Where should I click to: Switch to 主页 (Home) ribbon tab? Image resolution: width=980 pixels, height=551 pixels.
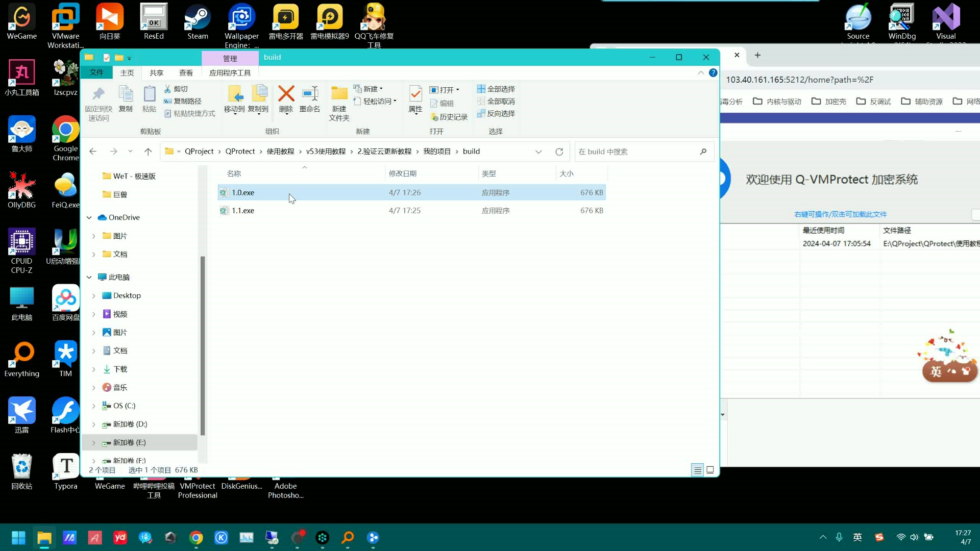127,73
